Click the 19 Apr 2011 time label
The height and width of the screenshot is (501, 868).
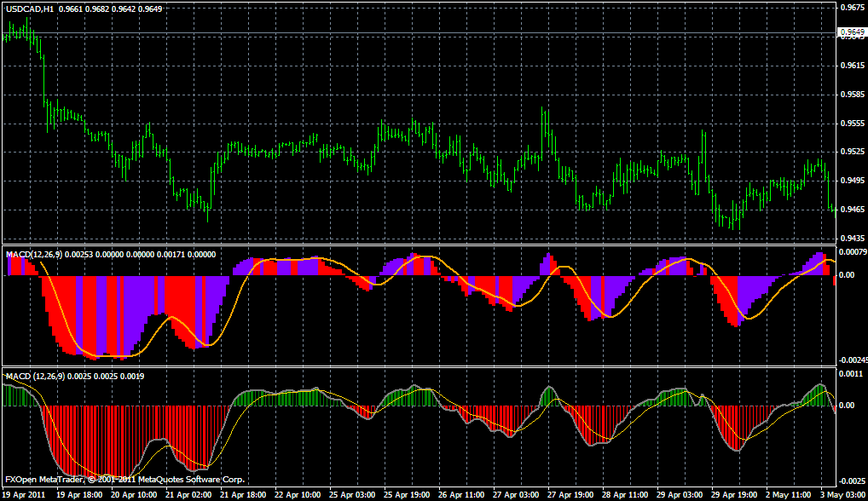click(x=24, y=494)
